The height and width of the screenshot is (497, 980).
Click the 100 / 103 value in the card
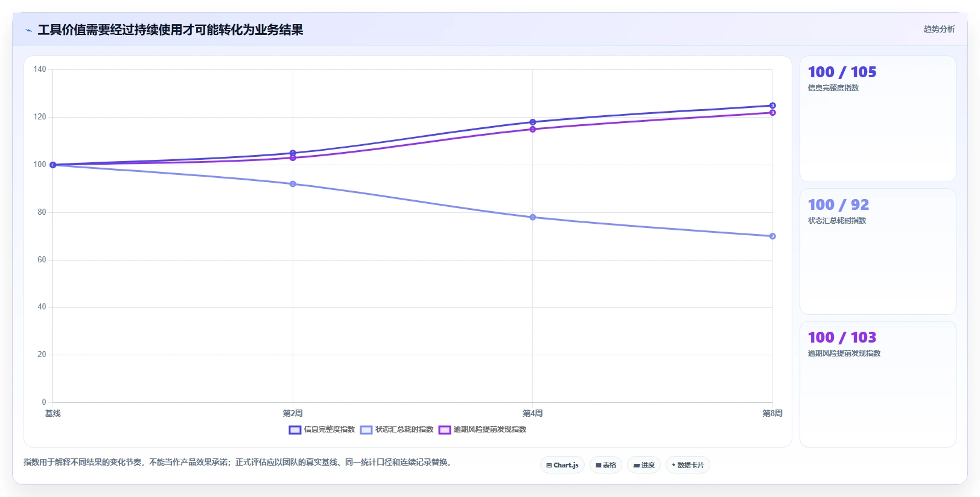click(842, 338)
